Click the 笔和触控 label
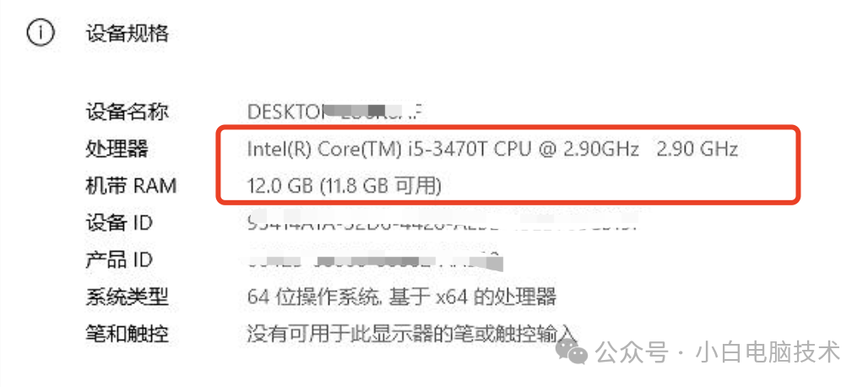 point(127,334)
